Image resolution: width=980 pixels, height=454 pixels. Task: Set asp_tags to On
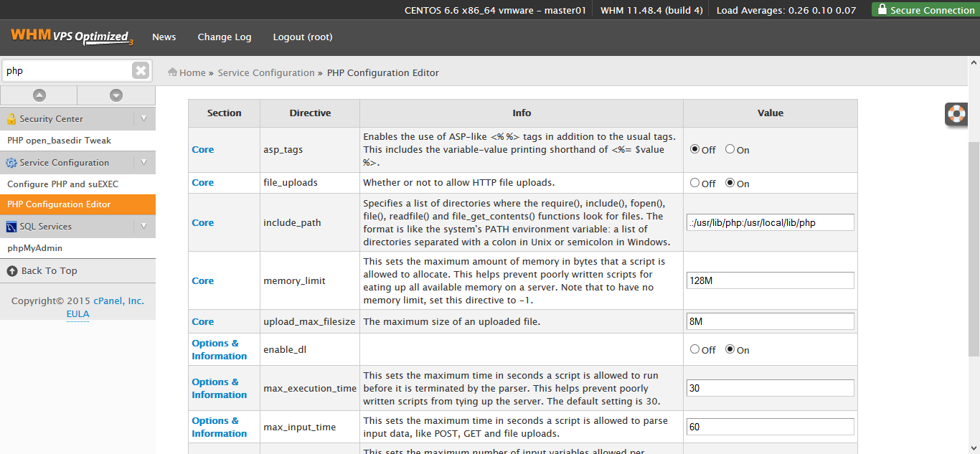click(x=730, y=149)
